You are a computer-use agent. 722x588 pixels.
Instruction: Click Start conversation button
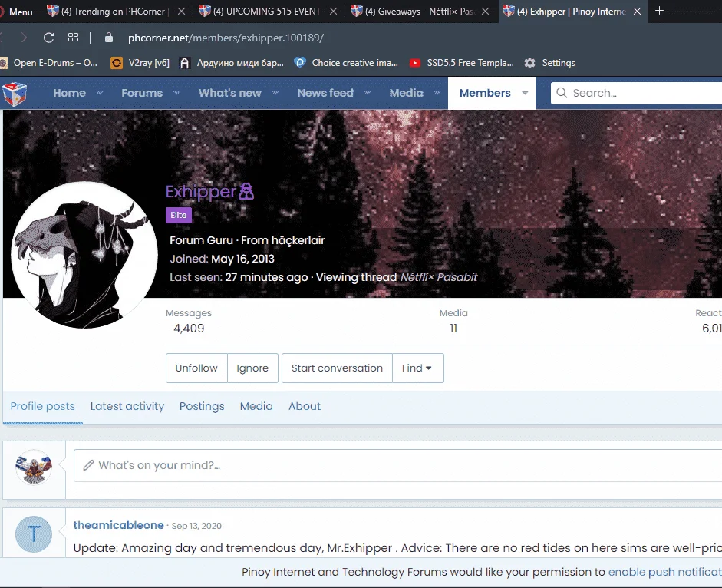click(x=337, y=368)
